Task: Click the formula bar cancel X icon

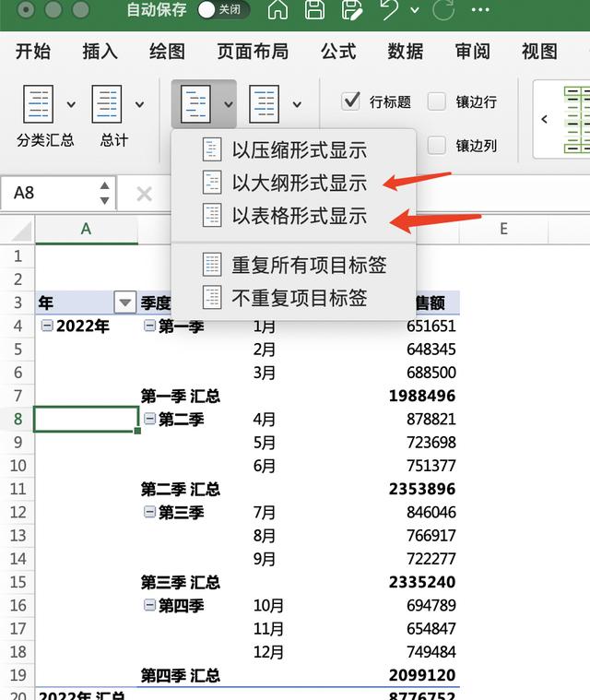Action: 144,194
